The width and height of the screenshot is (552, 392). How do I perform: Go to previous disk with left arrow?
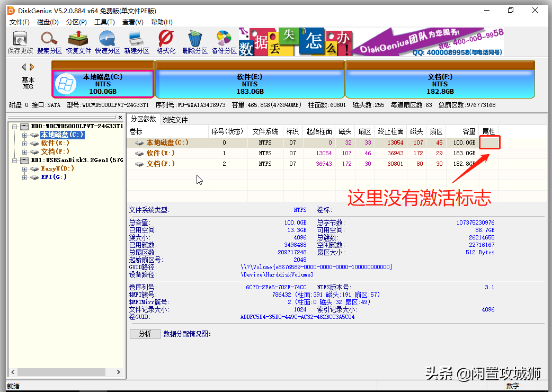click(x=24, y=67)
